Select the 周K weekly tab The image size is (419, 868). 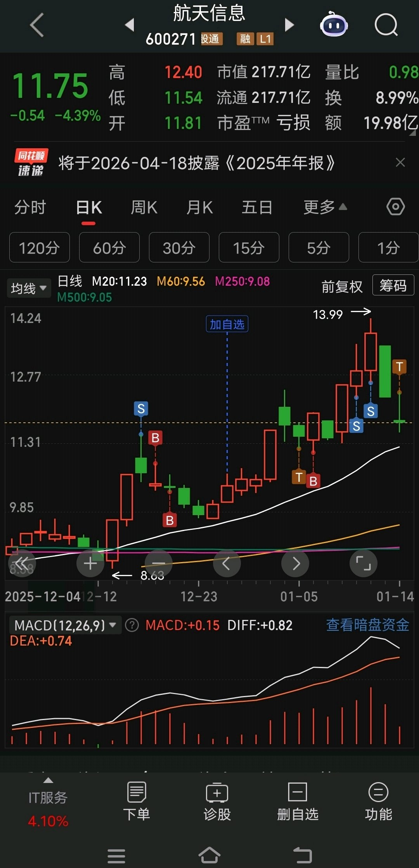[x=144, y=207]
